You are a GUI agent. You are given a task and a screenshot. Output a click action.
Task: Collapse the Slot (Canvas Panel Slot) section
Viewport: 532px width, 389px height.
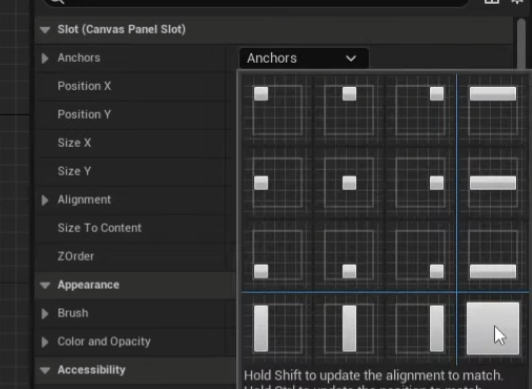[45, 30]
